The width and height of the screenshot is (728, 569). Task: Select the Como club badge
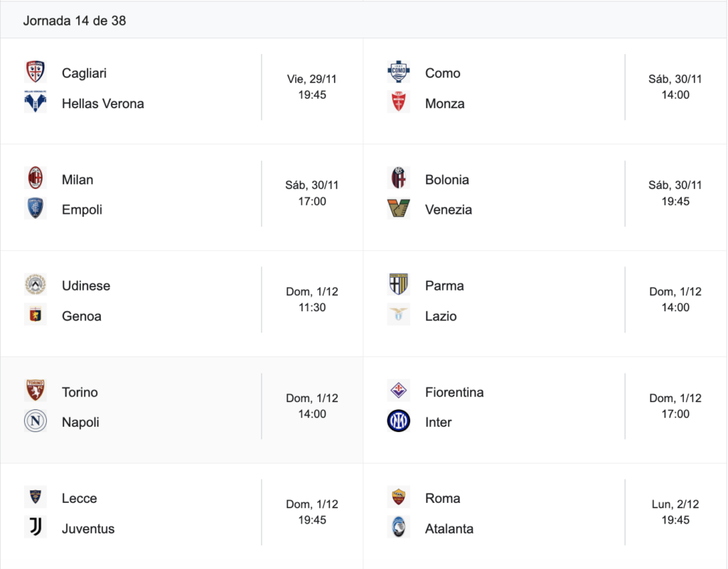[x=398, y=72]
